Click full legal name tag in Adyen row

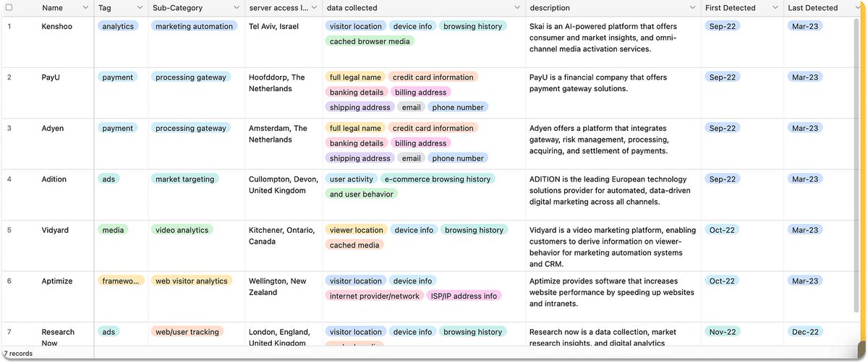[x=355, y=128]
